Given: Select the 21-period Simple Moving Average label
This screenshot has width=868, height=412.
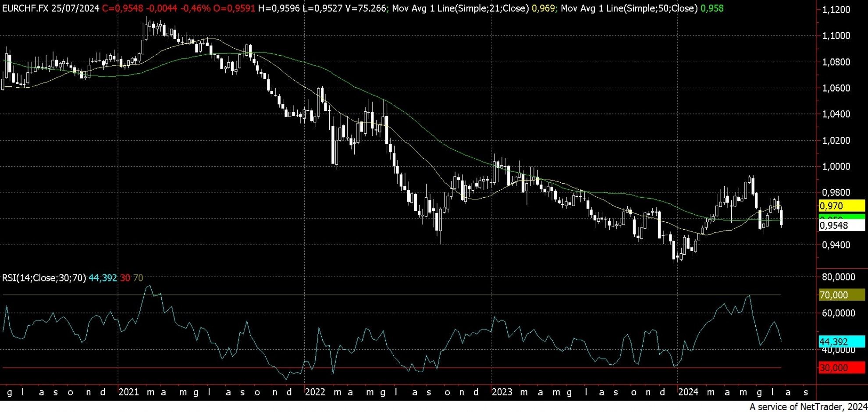Looking at the screenshot, I should coord(460,8).
